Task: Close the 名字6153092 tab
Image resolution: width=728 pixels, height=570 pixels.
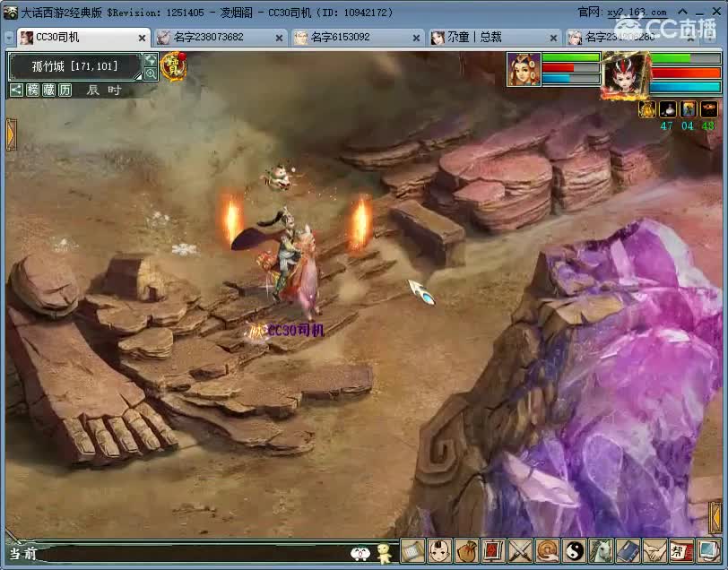Action: click(417, 38)
